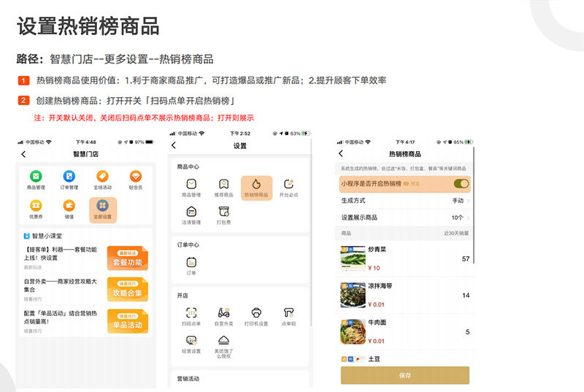Click the 土豆 product name
This screenshot has width=584, height=392.
tap(374, 359)
